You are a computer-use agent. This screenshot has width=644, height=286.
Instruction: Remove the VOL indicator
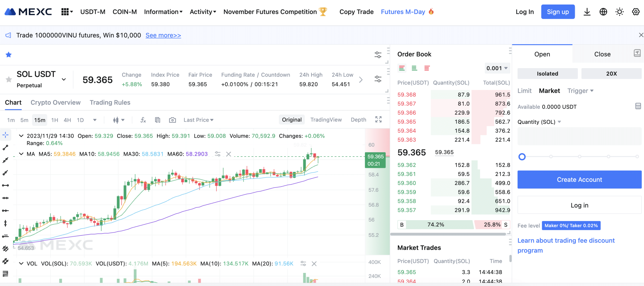point(314,264)
